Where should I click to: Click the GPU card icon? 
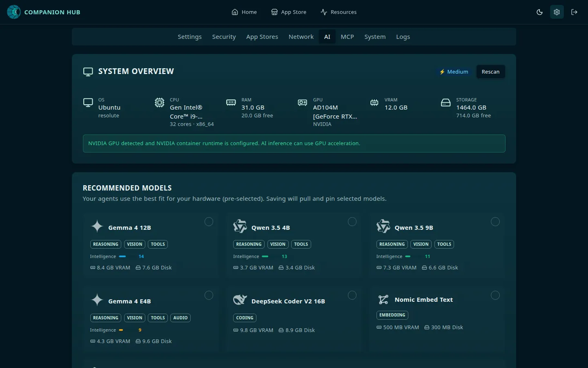[x=303, y=103]
